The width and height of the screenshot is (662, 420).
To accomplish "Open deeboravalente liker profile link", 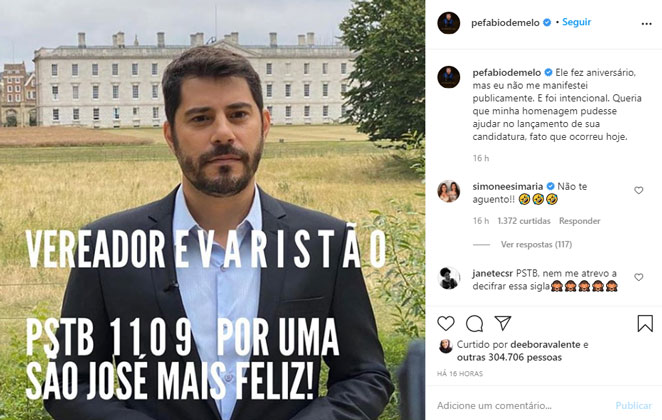I will coord(545,344).
